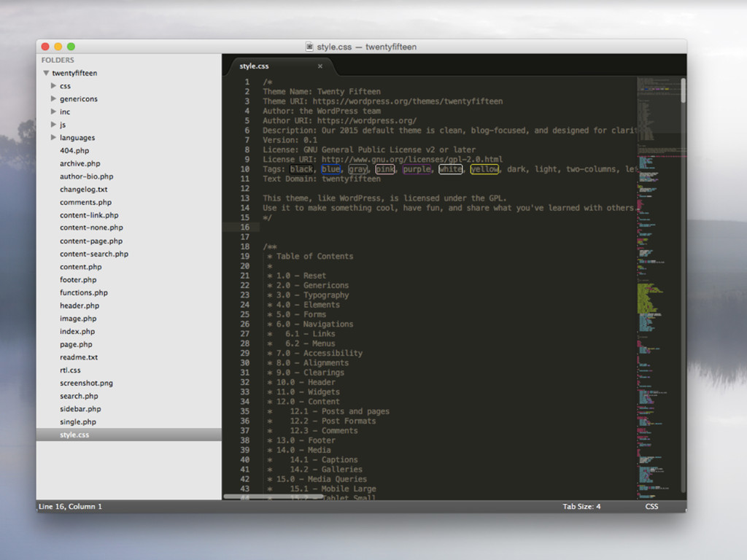
Task: Open page.php file
Action: [x=76, y=344]
